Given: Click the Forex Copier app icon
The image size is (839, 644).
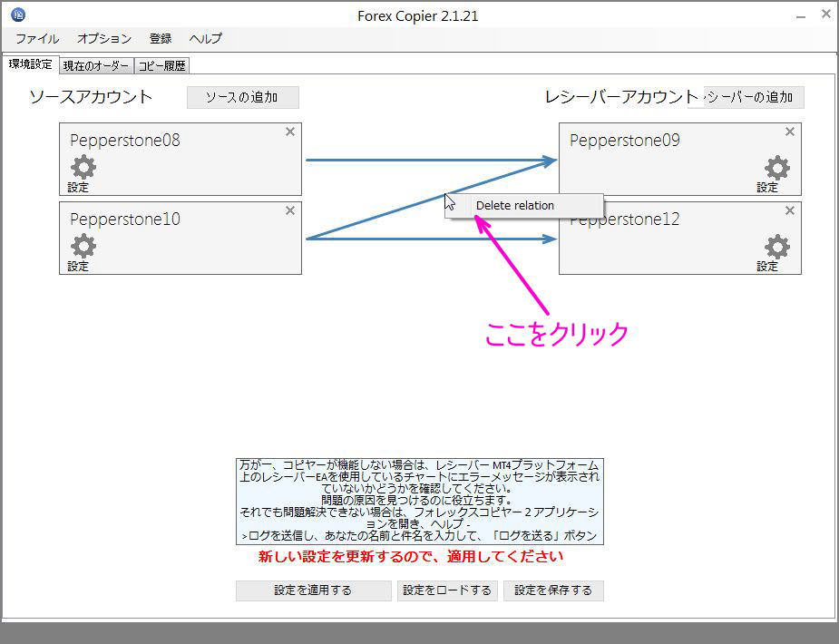Looking at the screenshot, I should [x=16, y=14].
